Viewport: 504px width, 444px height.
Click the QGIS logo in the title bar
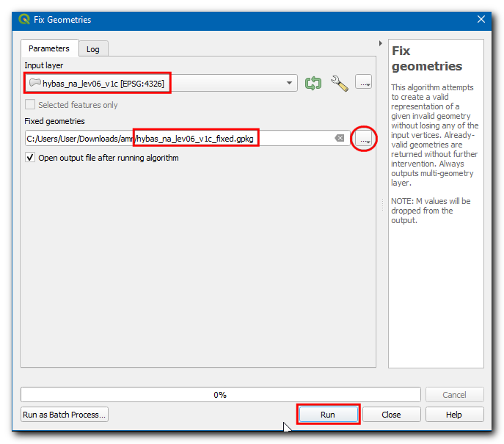pos(24,20)
